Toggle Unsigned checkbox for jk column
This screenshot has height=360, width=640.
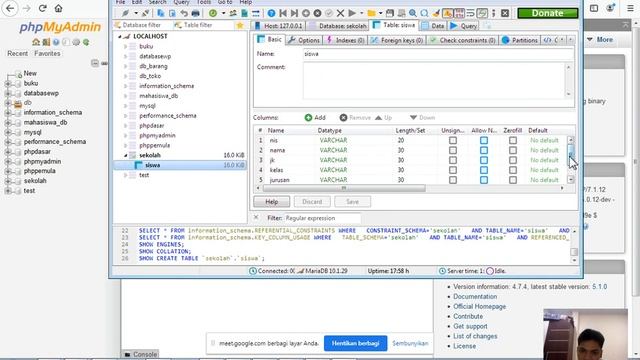pos(453,160)
